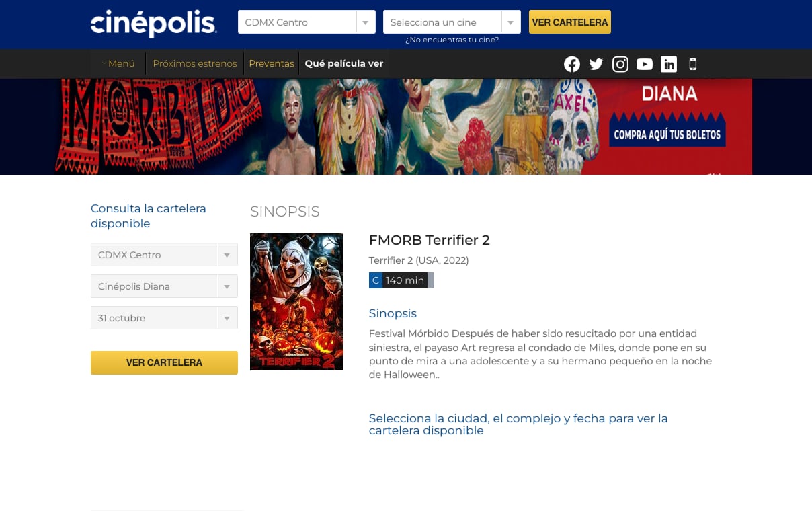
Task: Visit Cinépolis Instagram via camera icon
Action: coord(620,64)
